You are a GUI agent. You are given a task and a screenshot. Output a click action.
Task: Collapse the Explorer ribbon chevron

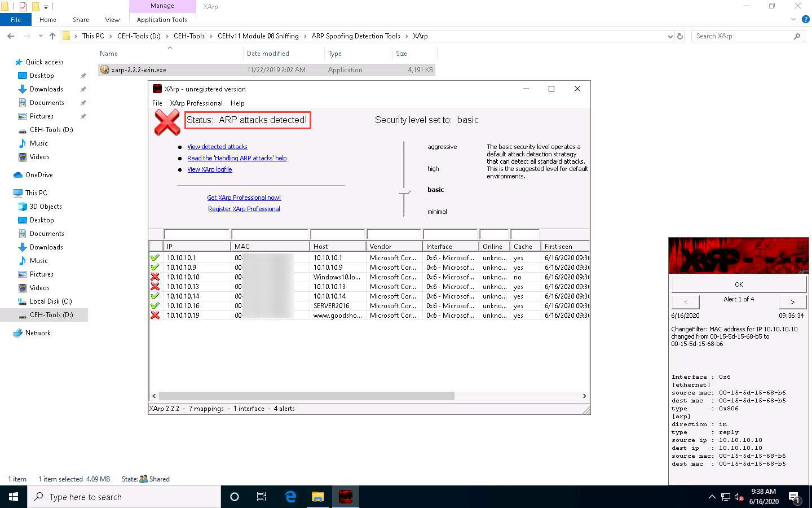point(793,19)
